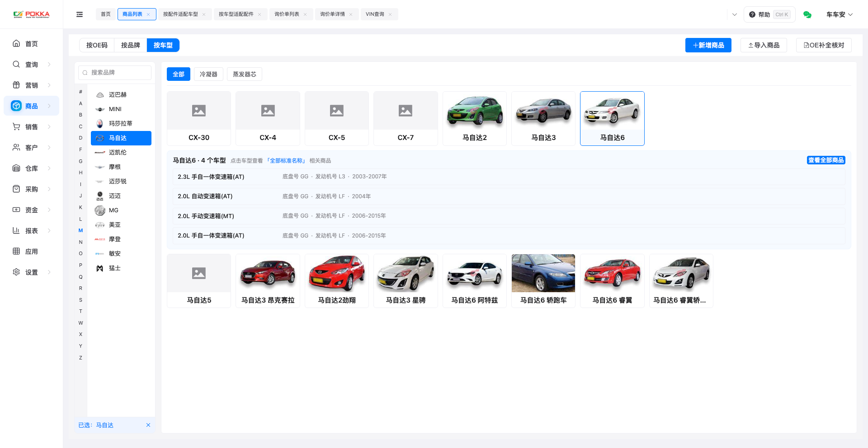Image resolution: width=868 pixels, height=448 pixels.
Task: Expand the 查询 menu chevron
Action: pyautogui.click(x=49, y=64)
